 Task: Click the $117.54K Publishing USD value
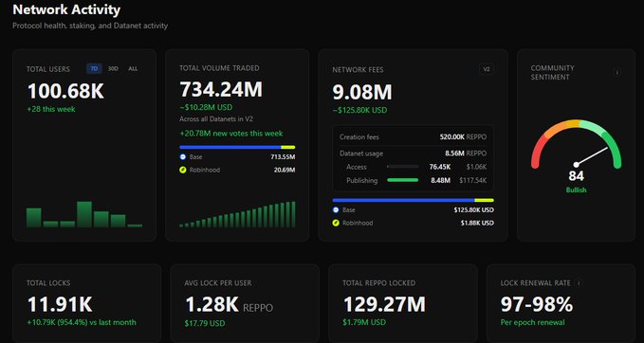[473, 180]
